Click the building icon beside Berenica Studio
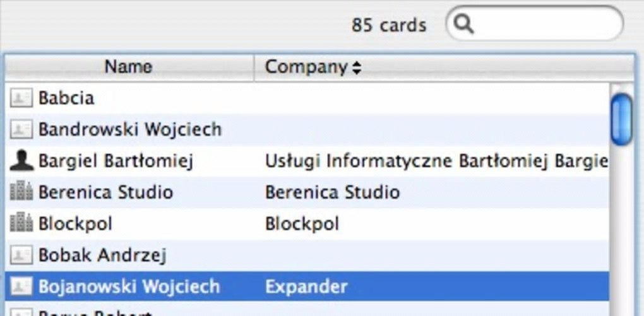 21,192
